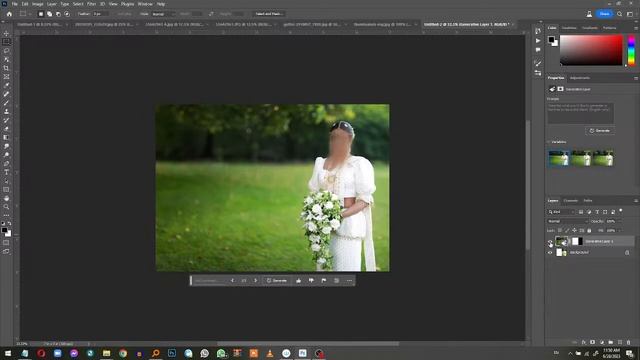The image size is (640, 360).
Task: Click the flag report icon in task bar
Action: (x=324, y=280)
